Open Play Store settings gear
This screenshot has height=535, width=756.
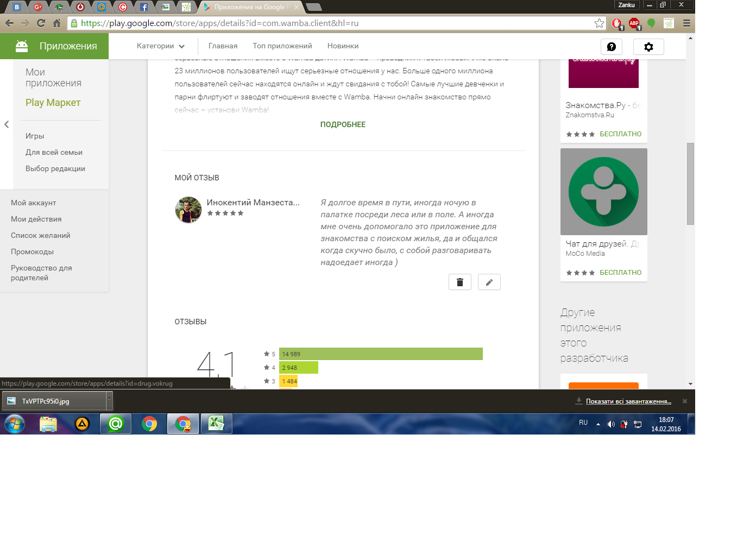coord(648,47)
